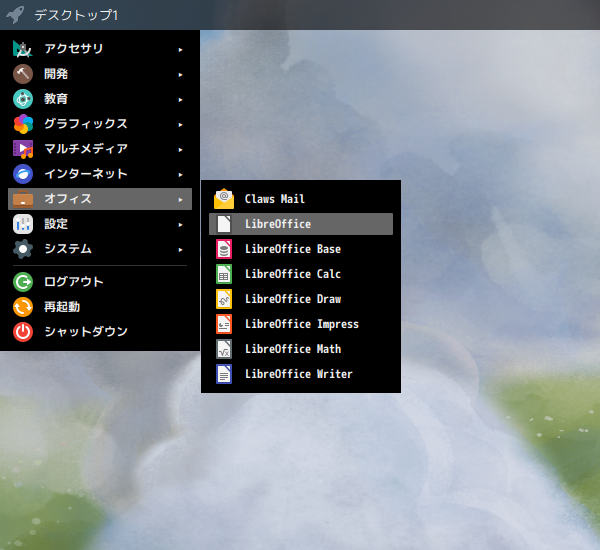Image resolution: width=600 pixels, height=550 pixels.
Task: Launch the highlighted LibreOffice entry
Action: point(301,224)
